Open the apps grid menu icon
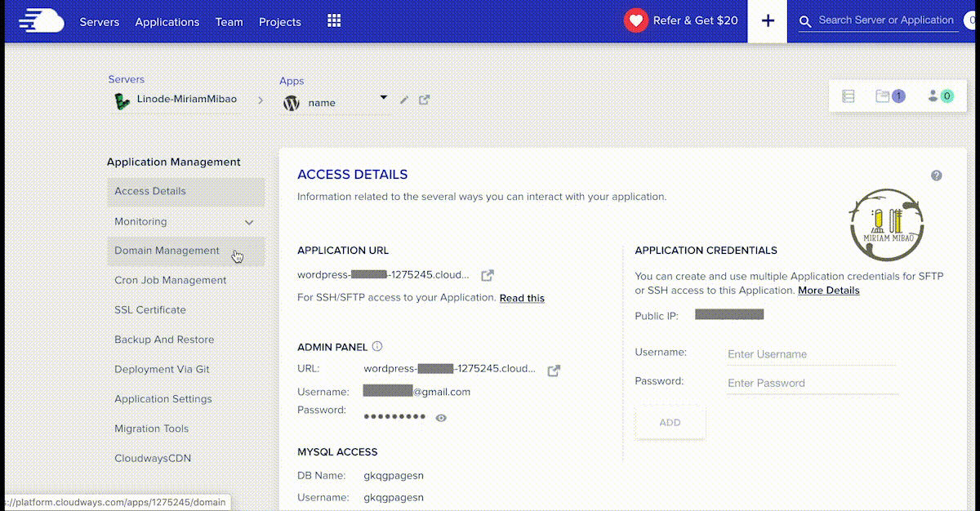 pos(334,21)
